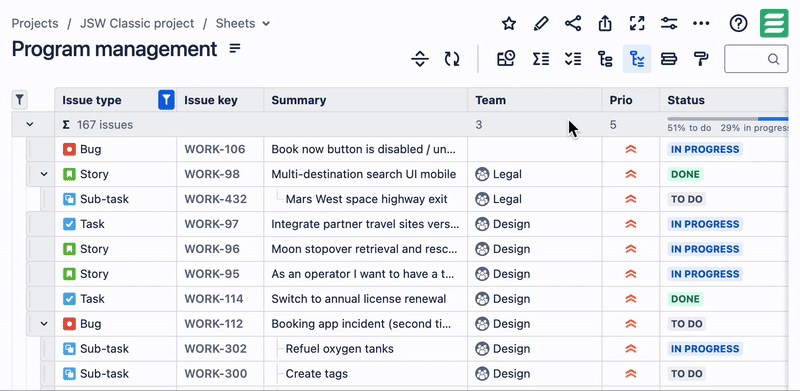Click the Task type icon of WORK-114

point(69,299)
